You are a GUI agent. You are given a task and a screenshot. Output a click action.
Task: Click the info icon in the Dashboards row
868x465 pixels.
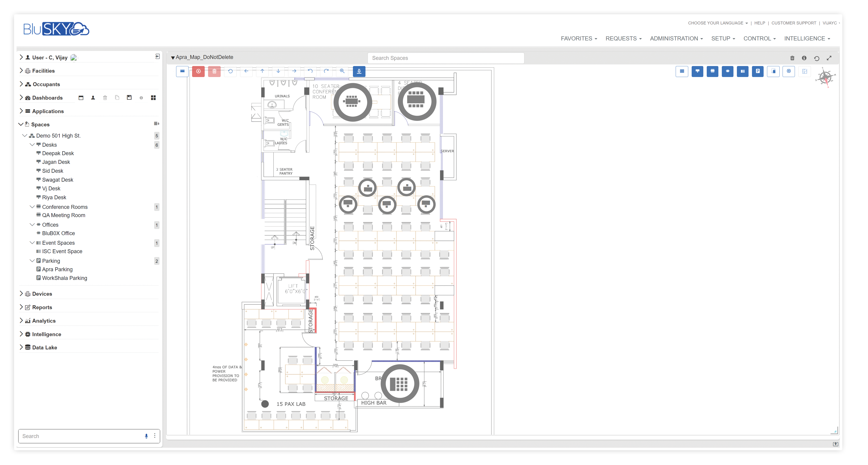point(141,98)
